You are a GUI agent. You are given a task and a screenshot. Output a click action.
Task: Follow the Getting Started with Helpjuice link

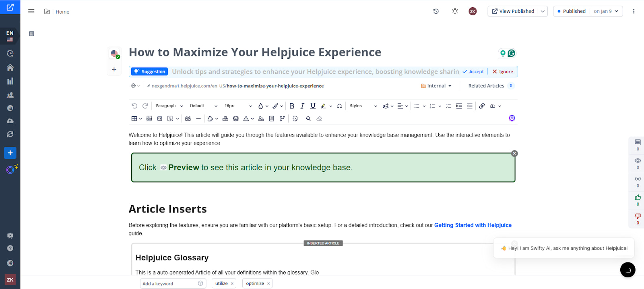(x=473, y=225)
